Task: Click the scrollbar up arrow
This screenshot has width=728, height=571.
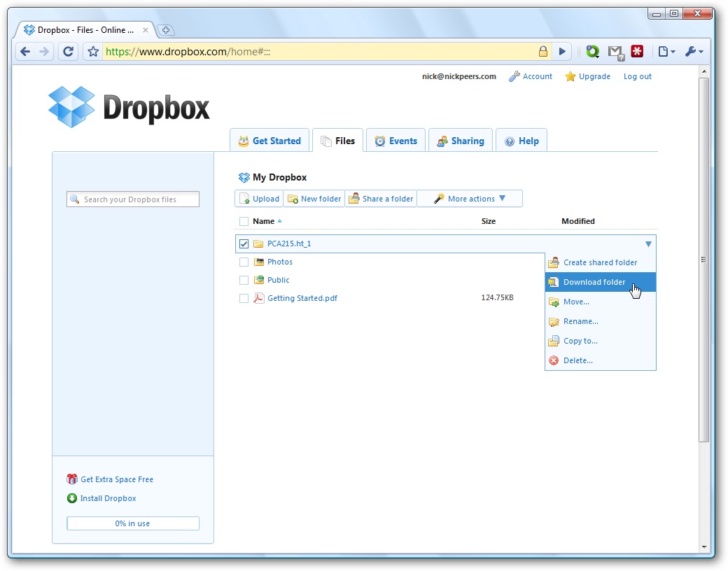Action: click(704, 71)
